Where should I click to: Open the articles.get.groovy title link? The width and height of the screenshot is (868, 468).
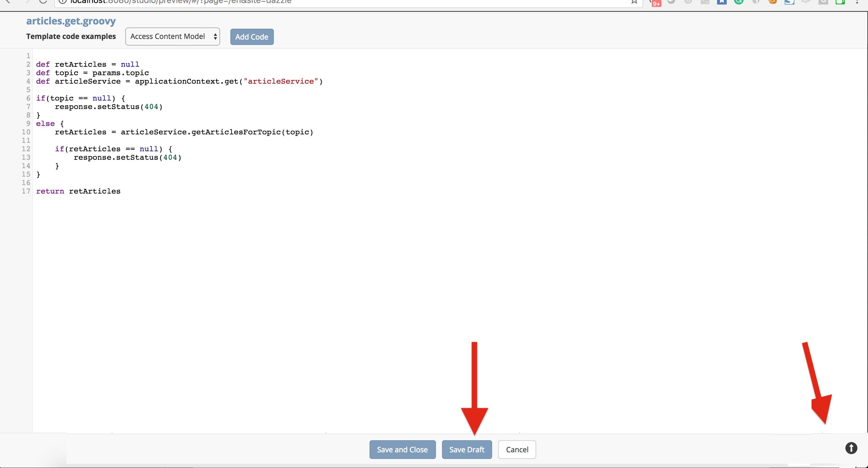71,21
